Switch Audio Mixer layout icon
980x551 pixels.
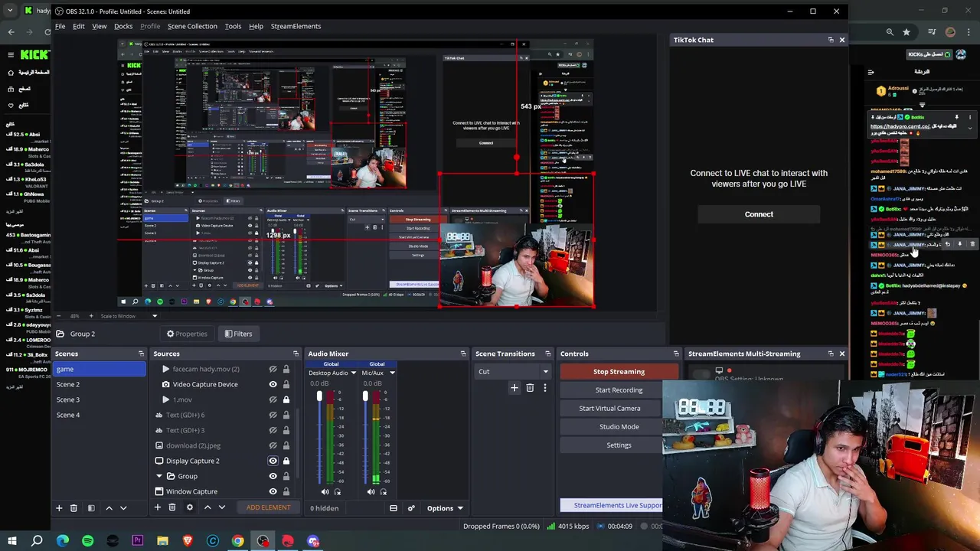coord(394,508)
